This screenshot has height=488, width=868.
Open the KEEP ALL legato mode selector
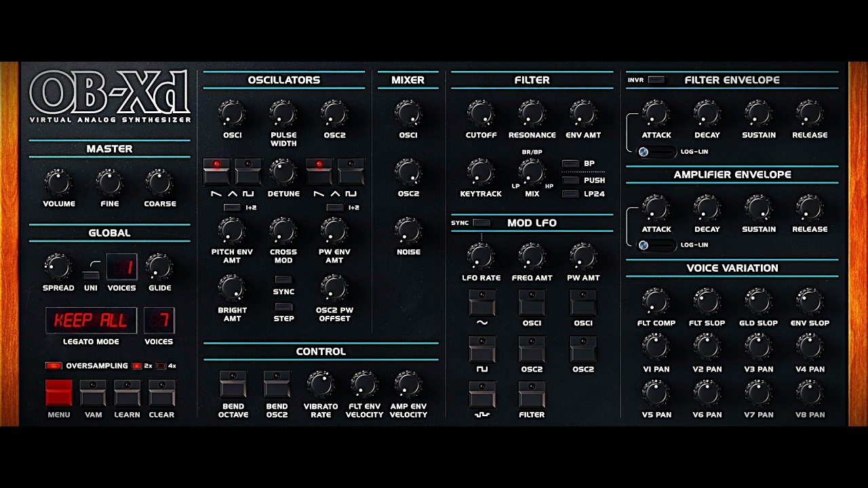coord(91,321)
